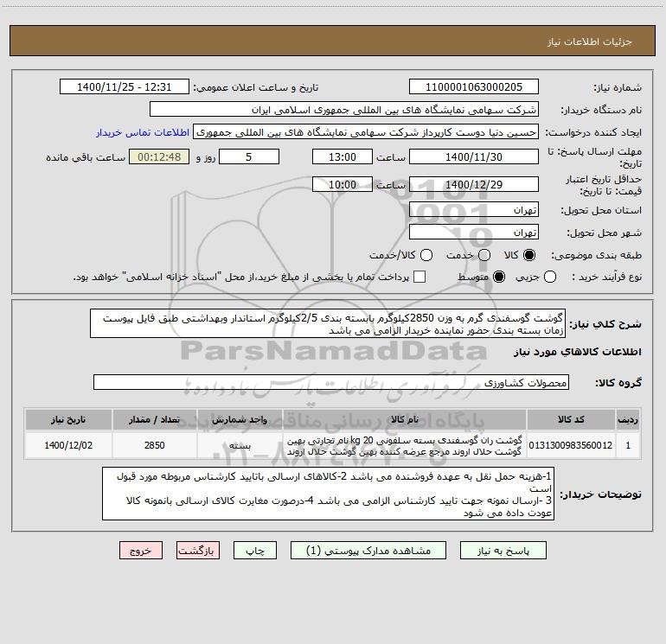Click the توضیحات خریدار label
Viewport: 666px width, 644px height.
(600, 494)
